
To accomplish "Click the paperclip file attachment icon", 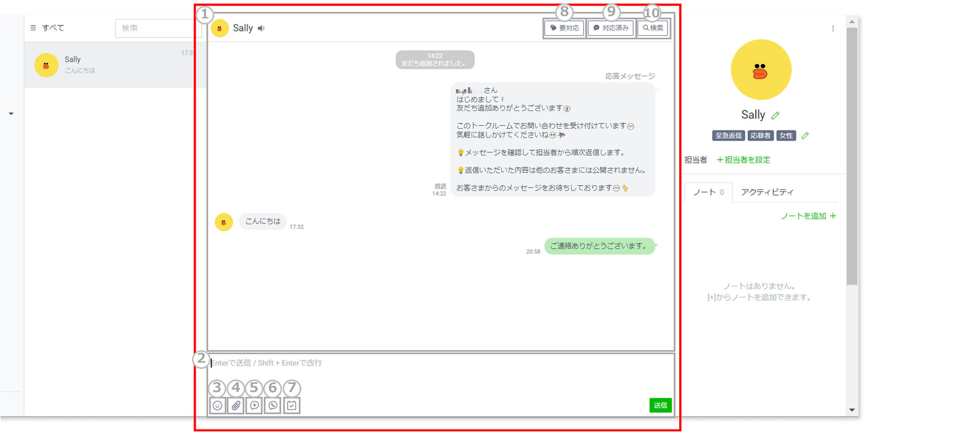I will click(x=236, y=406).
